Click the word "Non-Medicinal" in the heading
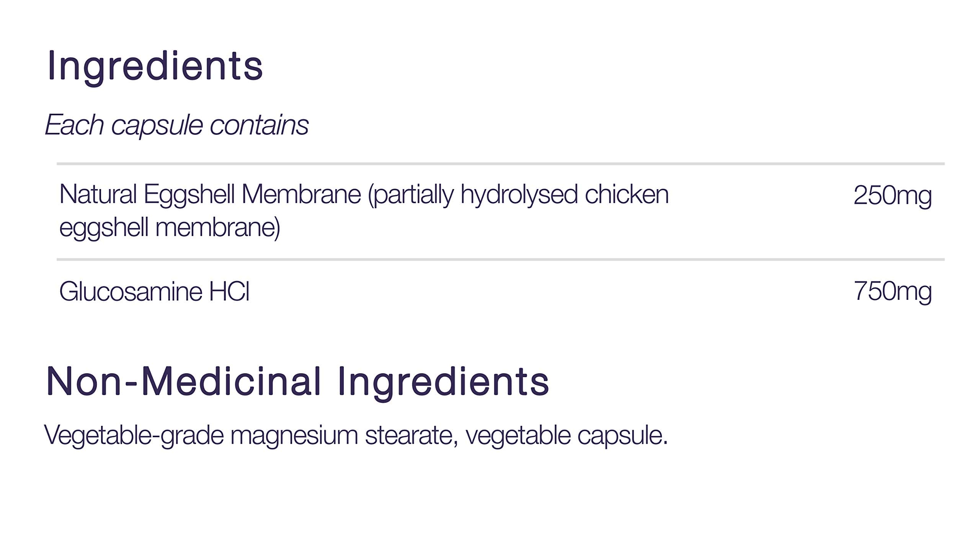980x536 pixels. click(x=183, y=381)
